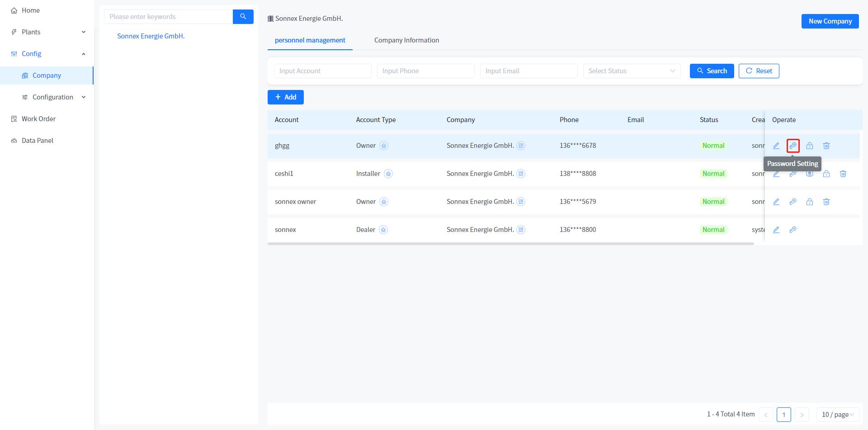The height and width of the screenshot is (430, 868).
Task: Click the lock icon in sonnex owner row
Action: [809, 202]
